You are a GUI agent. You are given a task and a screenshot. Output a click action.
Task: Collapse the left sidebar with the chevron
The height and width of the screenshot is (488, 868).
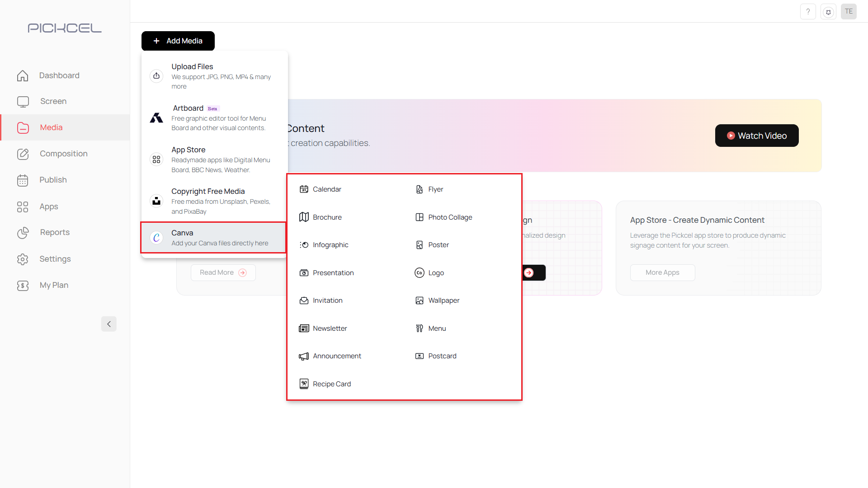pyautogui.click(x=108, y=324)
